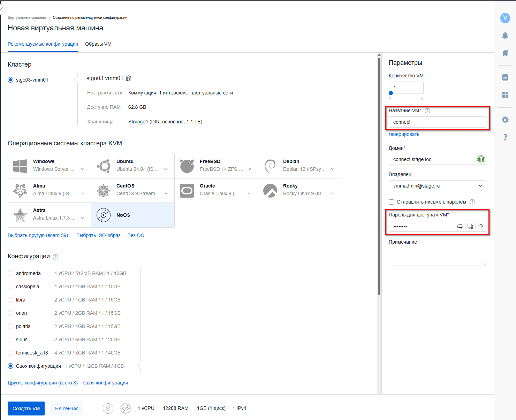Switch to the Образы VM tab
This screenshot has width=516, height=420.
pyautogui.click(x=98, y=44)
